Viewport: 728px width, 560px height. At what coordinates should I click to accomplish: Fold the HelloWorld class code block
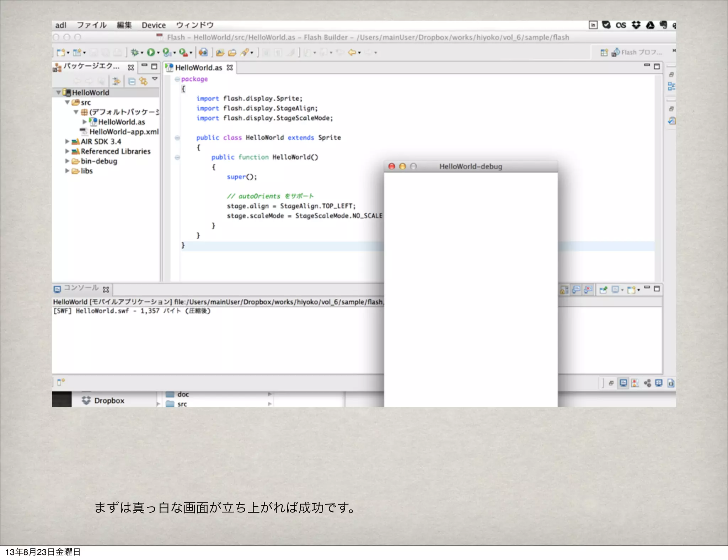(177, 138)
